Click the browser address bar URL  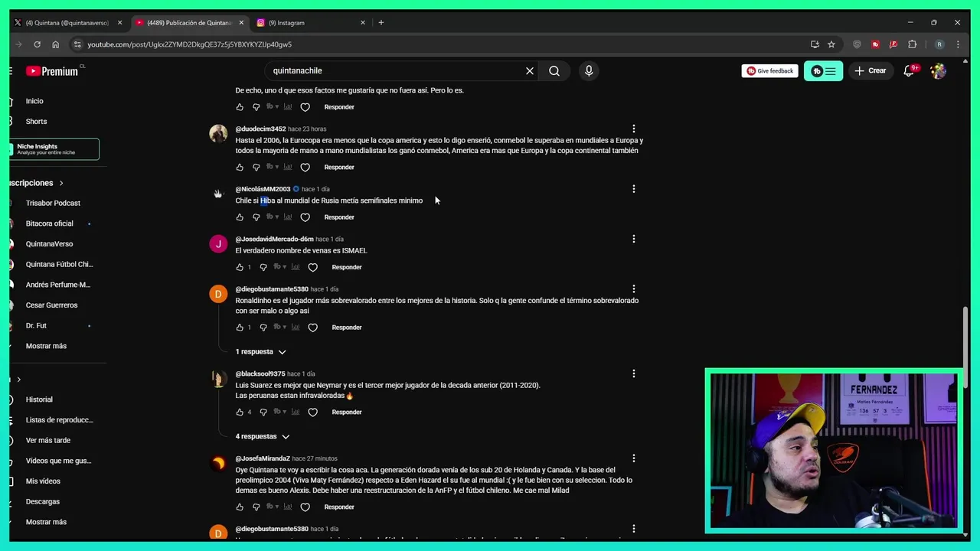pos(189,44)
